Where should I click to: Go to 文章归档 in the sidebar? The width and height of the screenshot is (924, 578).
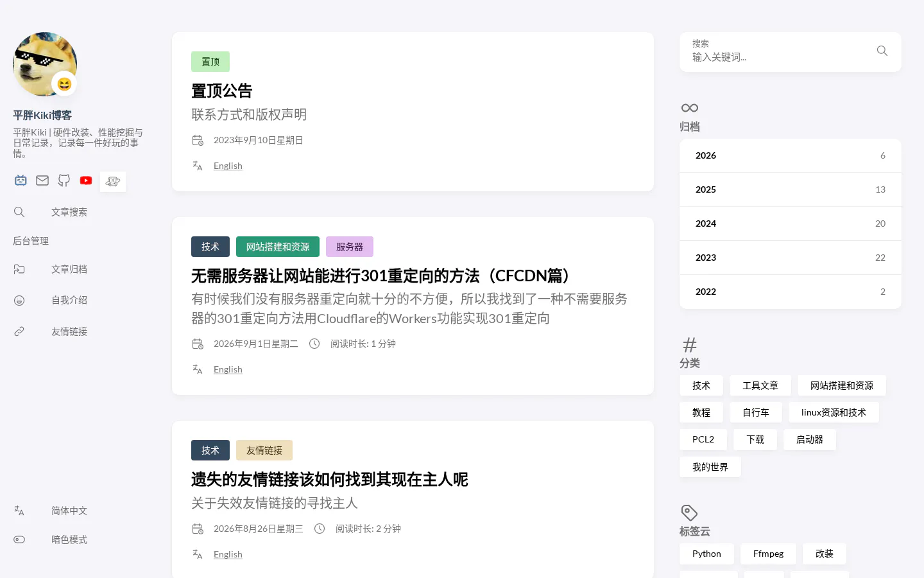coord(69,269)
